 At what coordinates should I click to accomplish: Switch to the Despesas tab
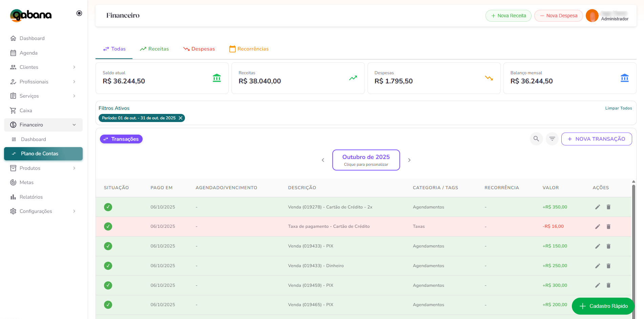(199, 49)
